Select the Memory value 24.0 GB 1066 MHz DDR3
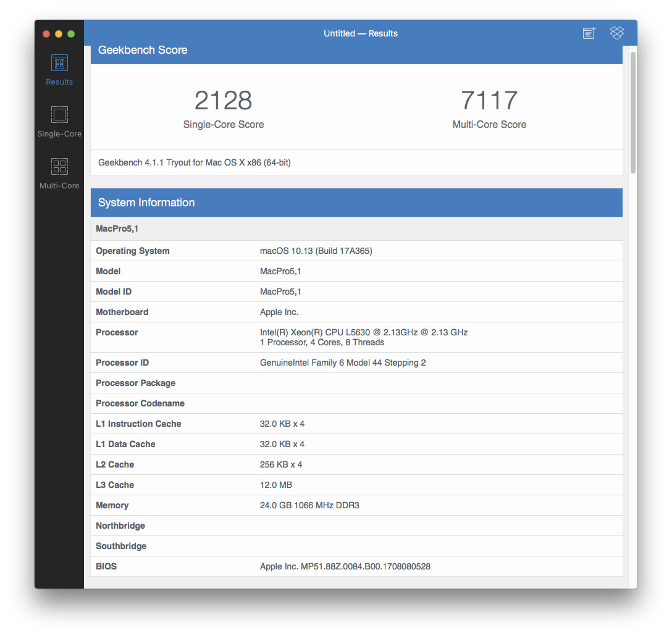Image resolution: width=672 pixels, height=638 pixels. coord(309,506)
